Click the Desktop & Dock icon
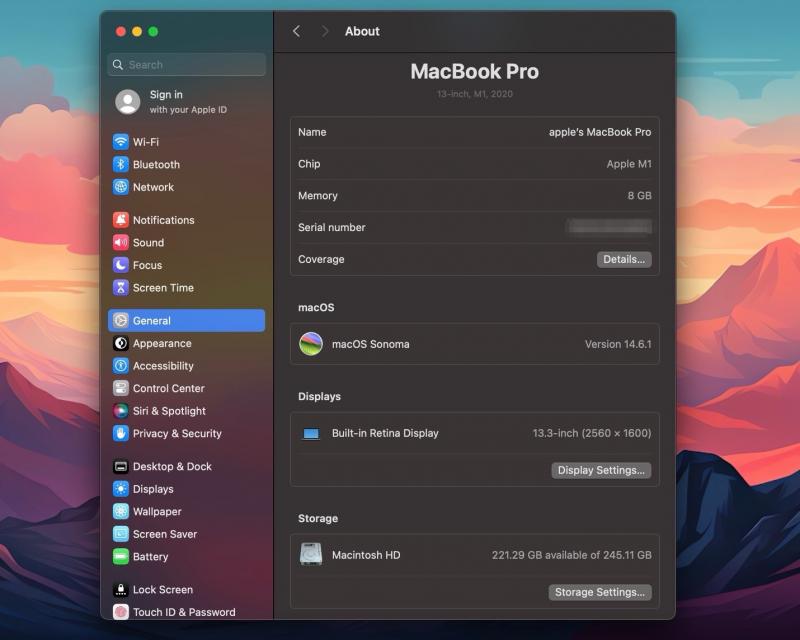Image resolution: width=800 pixels, height=640 pixels. click(121, 466)
